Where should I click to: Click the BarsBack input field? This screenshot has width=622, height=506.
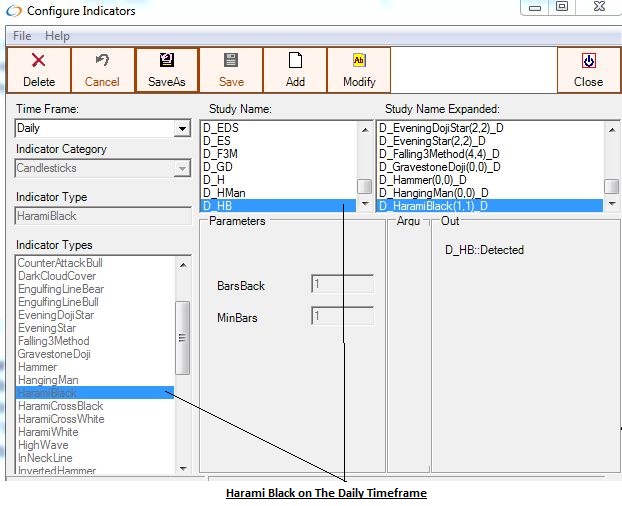342,284
